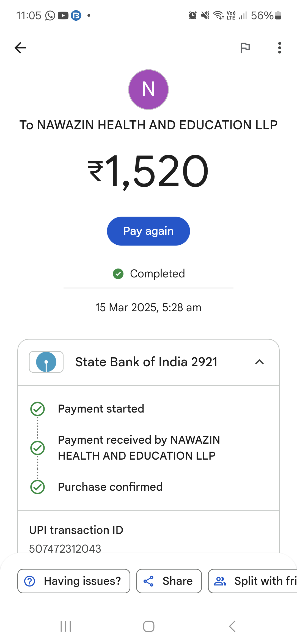Viewport: 297px width, 644px height.
Task: Tap the Share button
Action: pyautogui.click(x=169, y=581)
